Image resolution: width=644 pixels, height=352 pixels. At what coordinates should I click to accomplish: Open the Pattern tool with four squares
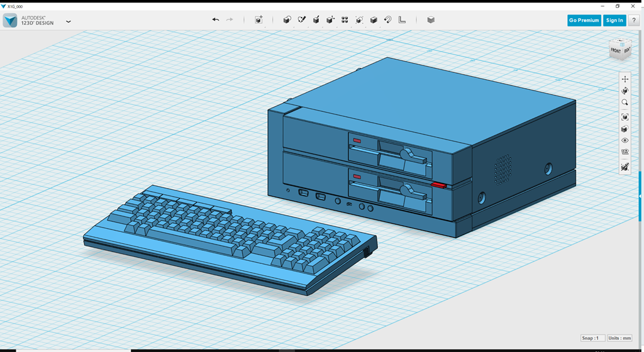[345, 20]
